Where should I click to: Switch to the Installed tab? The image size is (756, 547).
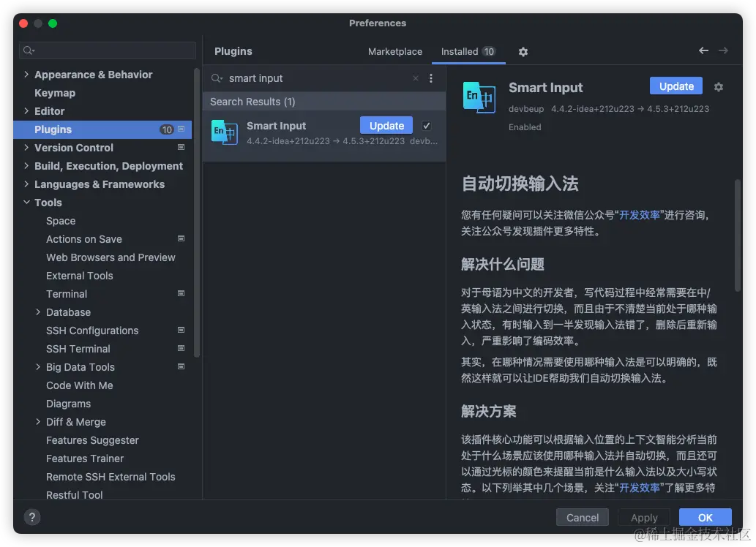coord(468,52)
